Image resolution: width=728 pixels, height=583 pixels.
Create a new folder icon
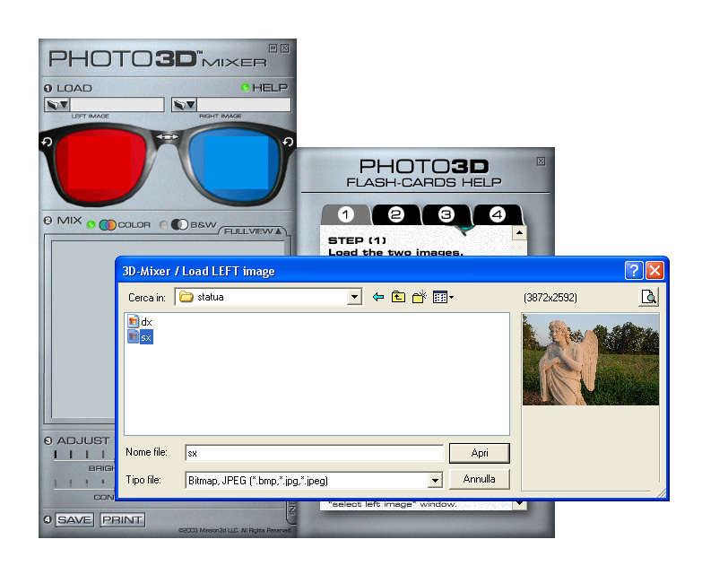pos(420,297)
